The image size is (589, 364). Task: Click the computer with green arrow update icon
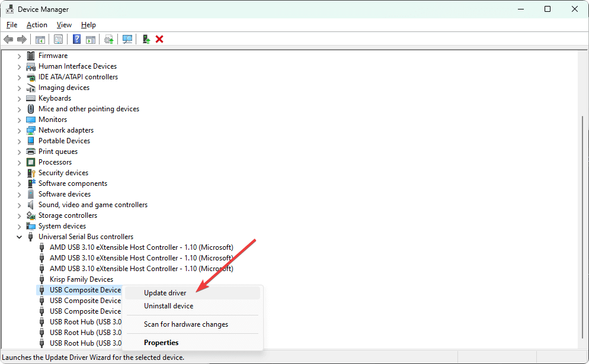[146, 39]
